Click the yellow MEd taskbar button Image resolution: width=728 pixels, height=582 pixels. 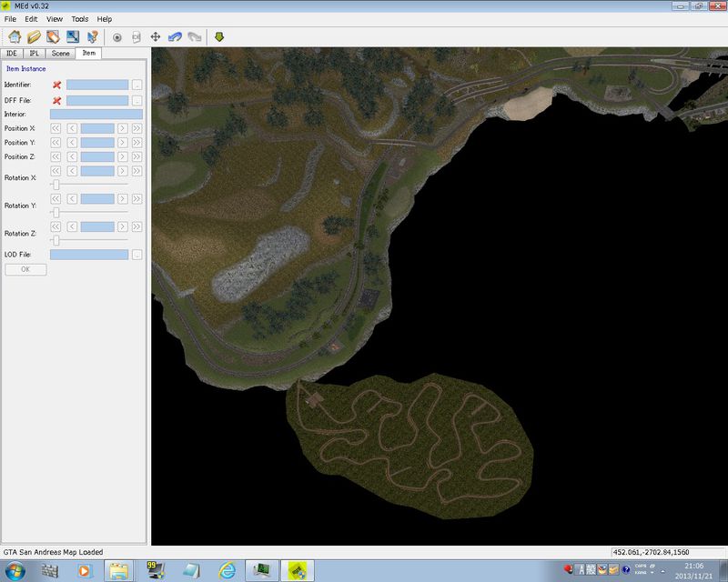coord(298,570)
